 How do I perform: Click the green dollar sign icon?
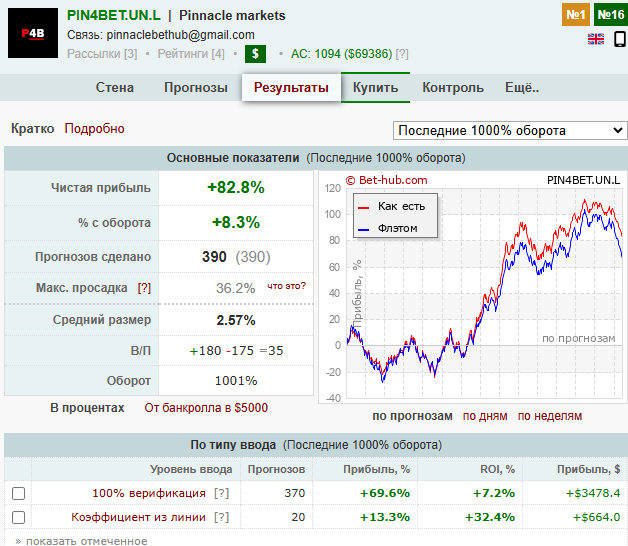255,54
